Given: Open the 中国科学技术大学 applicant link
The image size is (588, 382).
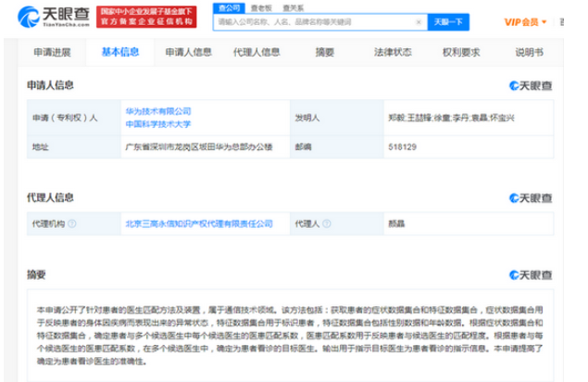Looking at the screenshot, I should (158, 123).
